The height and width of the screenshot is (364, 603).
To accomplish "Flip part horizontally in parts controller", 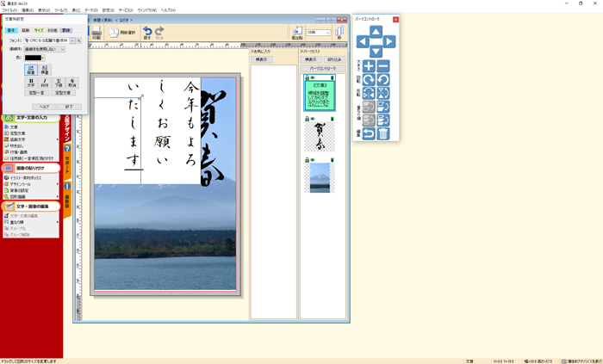I will (x=369, y=93).
